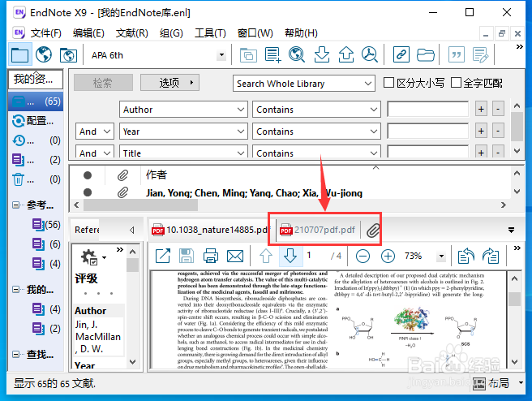
Task: Collapse the 我的... group set
Action: 15,289
